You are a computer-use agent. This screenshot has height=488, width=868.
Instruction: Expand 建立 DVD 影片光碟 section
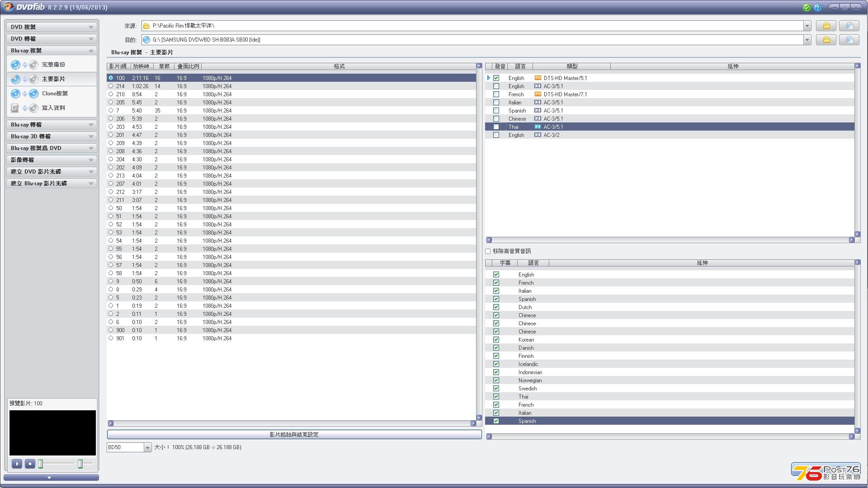pos(52,171)
